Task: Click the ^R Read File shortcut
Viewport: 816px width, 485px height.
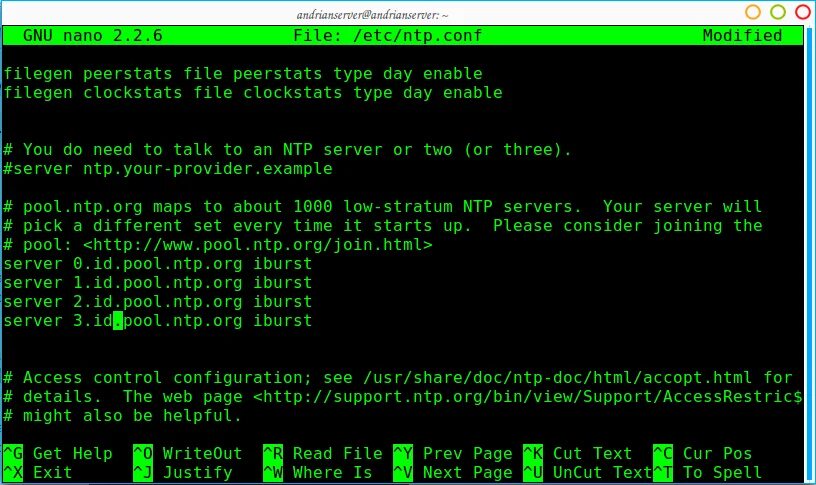Action: tap(323, 454)
